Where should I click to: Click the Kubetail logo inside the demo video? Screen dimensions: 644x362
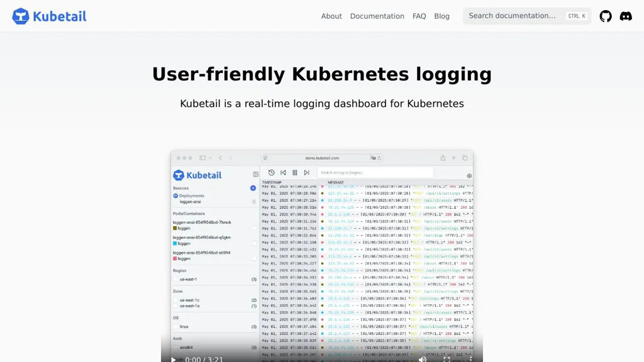197,175
